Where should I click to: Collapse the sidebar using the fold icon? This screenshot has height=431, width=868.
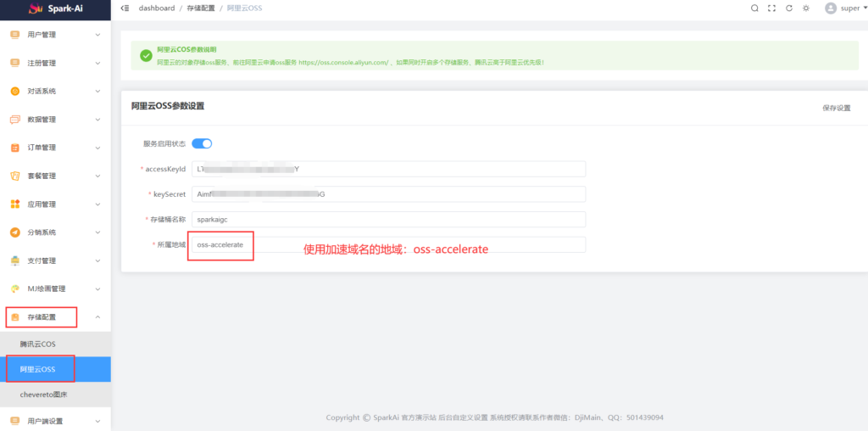125,8
